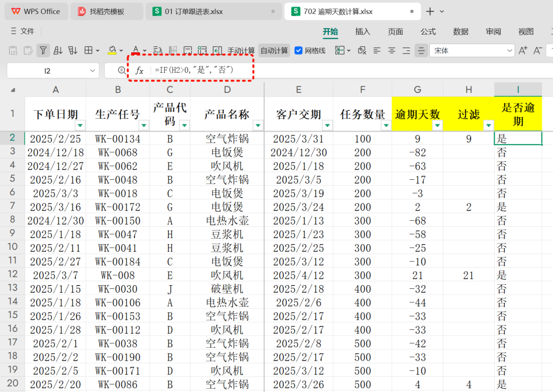Switch to 手动计算 manual calculation
Viewport: 553px width, 392px height.
[x=241, y=51]
